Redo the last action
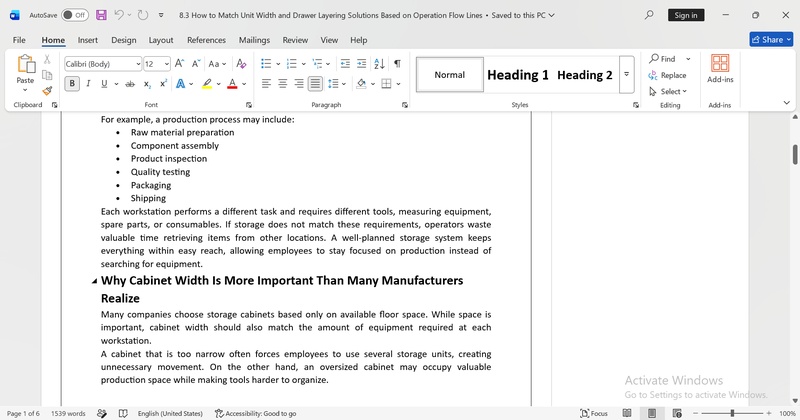This screenshot has height=420, width=800. pos(143,15)
